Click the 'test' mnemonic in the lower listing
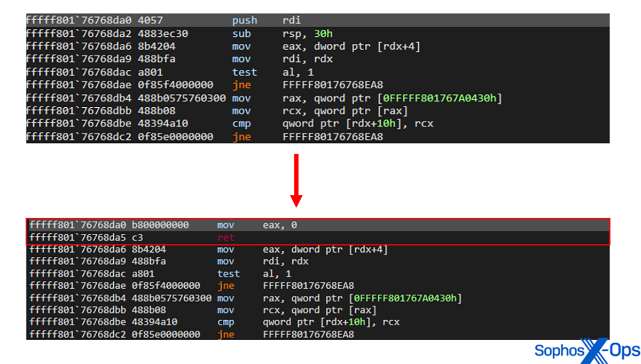 229,274
